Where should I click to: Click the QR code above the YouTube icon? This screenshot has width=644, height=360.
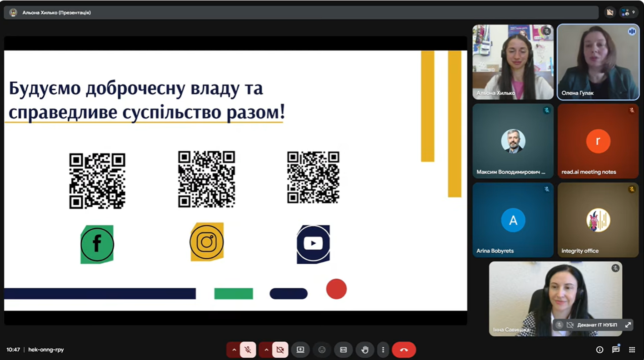(313, 177)
